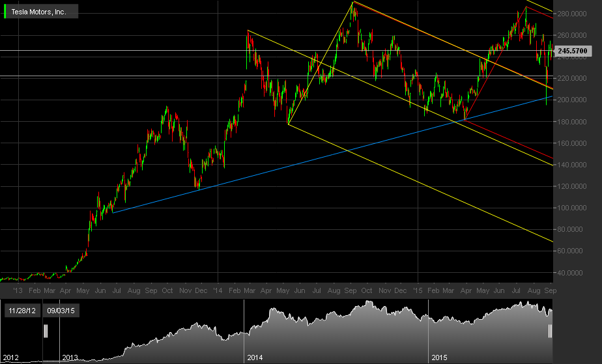Select the 09/03/15 end date field
Image resolution: width=602 pixels, height=364 pixels.
61,311
